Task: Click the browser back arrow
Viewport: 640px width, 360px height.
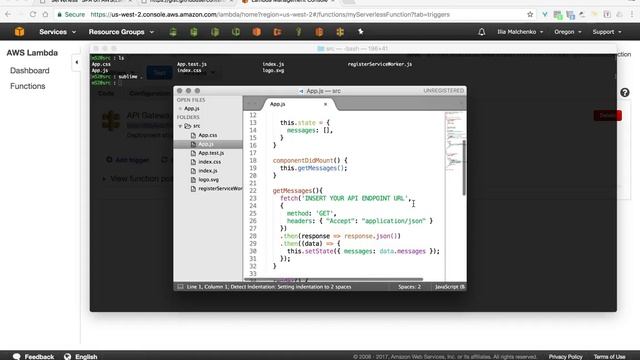Action: click(8, 14)
